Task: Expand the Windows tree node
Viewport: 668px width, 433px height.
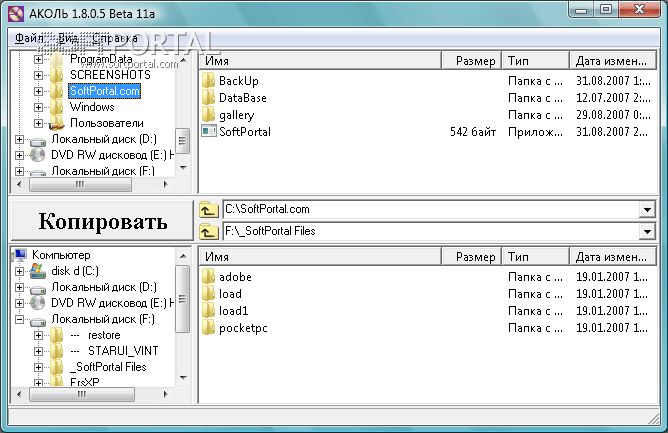Action: [x=38, y=107]
